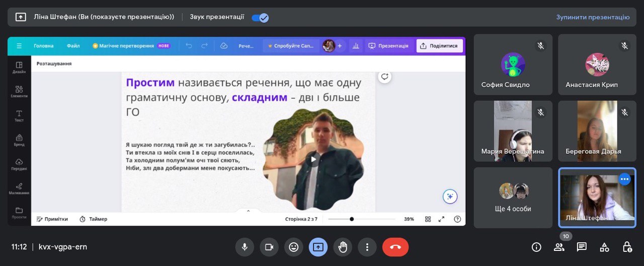Open host controls lock icon
Viewport: 644px width, 266px height.
(x=627, y=247)
